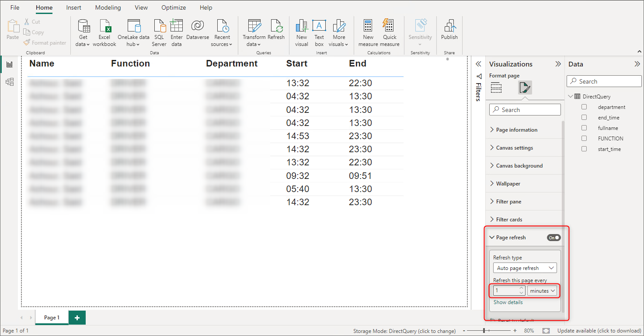Screen dimensions: 644x336
Task: Sort by the Start column header
Action: pos(297,63)
